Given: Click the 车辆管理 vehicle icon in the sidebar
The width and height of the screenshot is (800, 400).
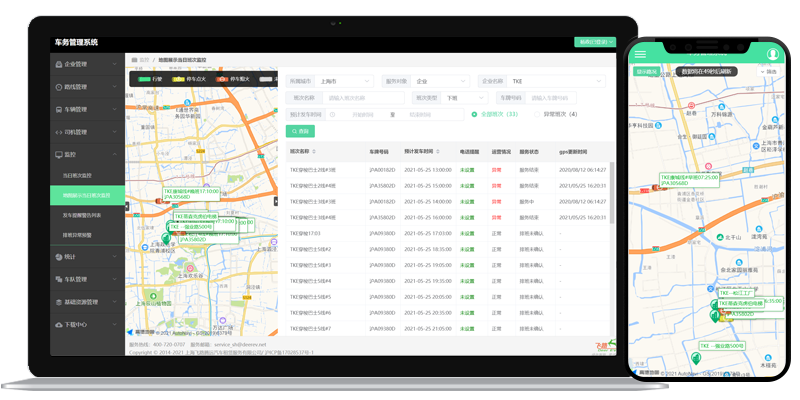Looking at the screenshot, I should click(x=57, y=109).
